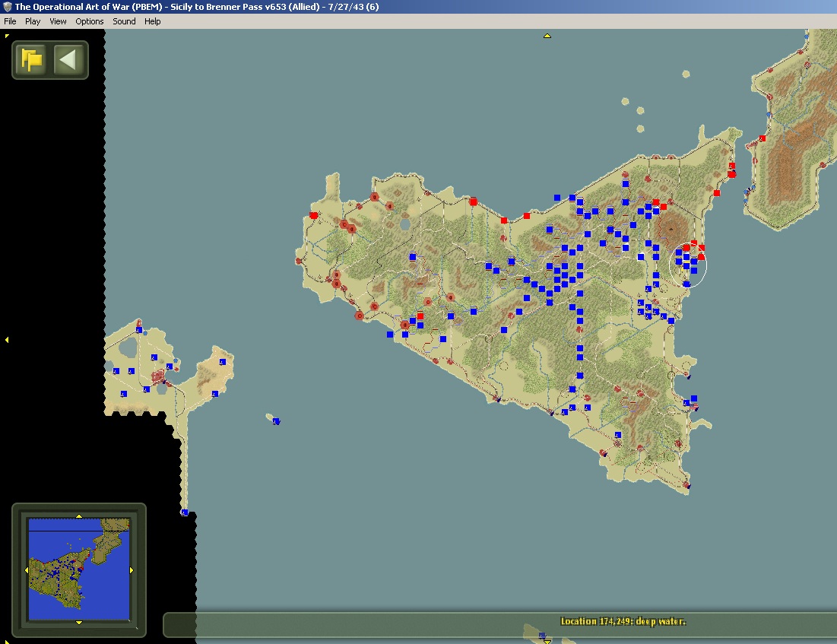Open the Sound menu
837x644 pixels.
pyautogui.click(x=124, y=21)
